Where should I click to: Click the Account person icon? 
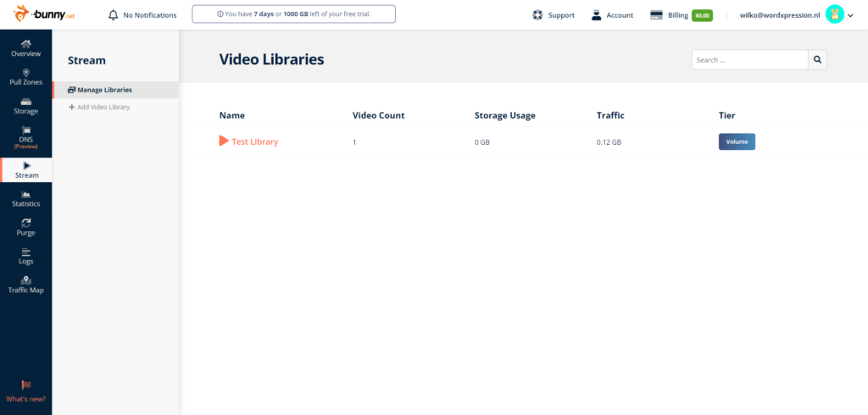click(x=596, y=15)
